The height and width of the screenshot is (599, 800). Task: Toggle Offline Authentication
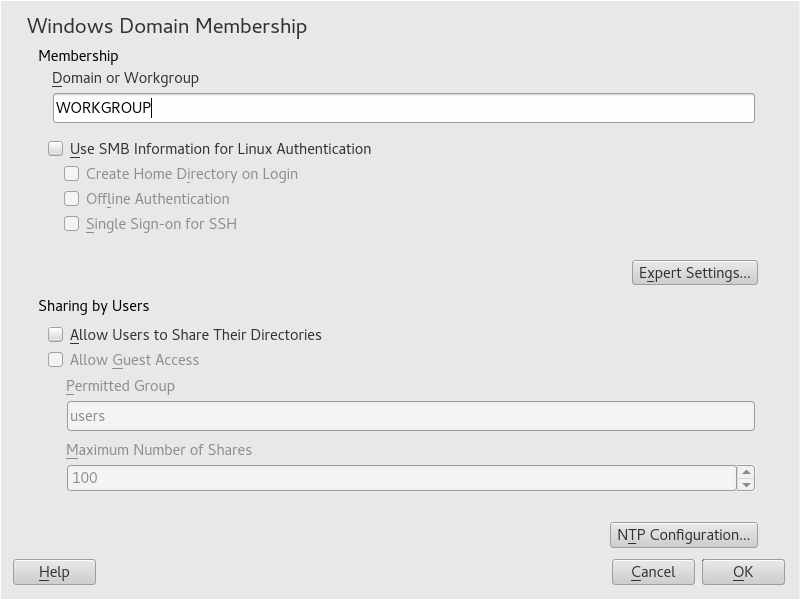click(71, 198)
